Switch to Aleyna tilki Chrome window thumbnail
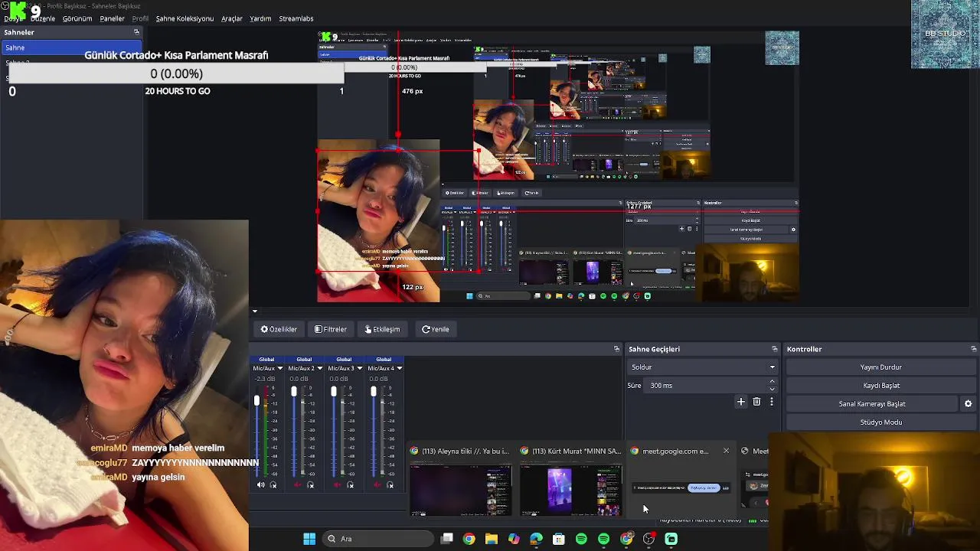This screenshot has height=551, width=980. click(x=460, y=481)
